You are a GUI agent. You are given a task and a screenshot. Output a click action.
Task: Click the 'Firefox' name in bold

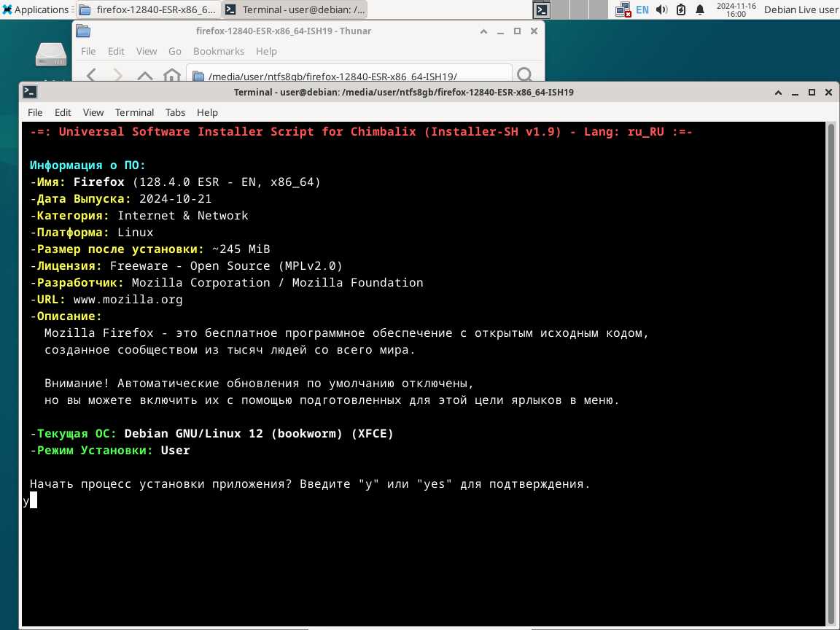[98, 182]
